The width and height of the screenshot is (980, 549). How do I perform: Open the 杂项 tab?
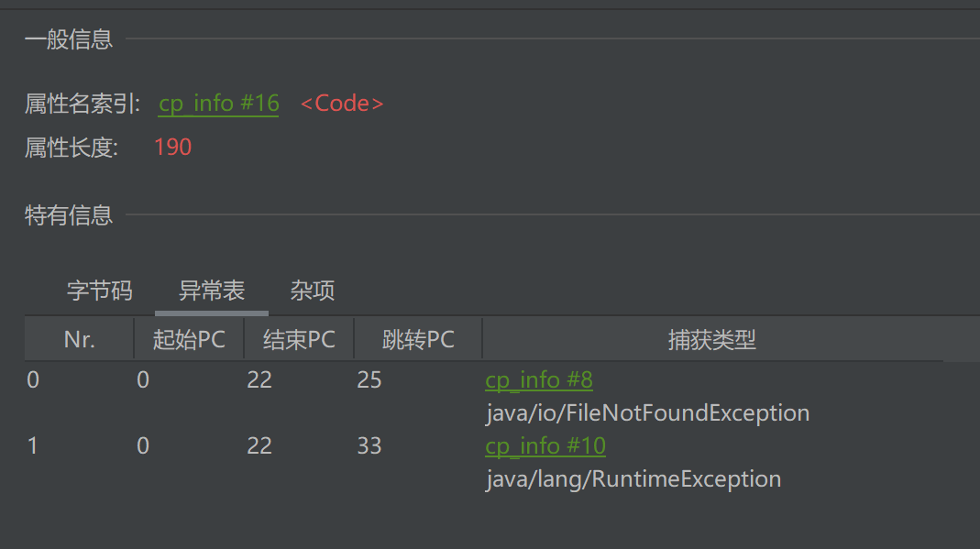tap(313, 291)
